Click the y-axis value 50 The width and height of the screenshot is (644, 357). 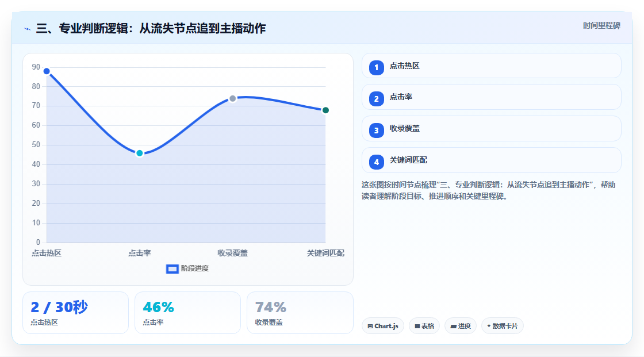pos(36,145)
